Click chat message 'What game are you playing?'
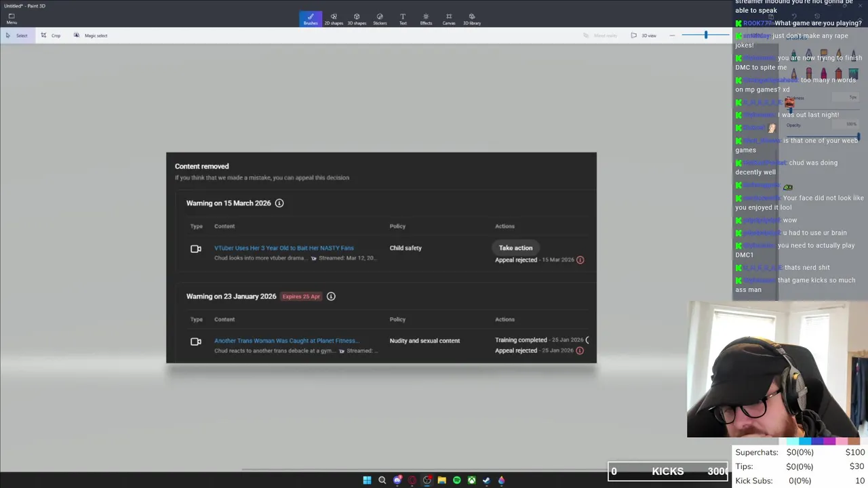Screen dimensions: 868x488 [x=818, y=23]
